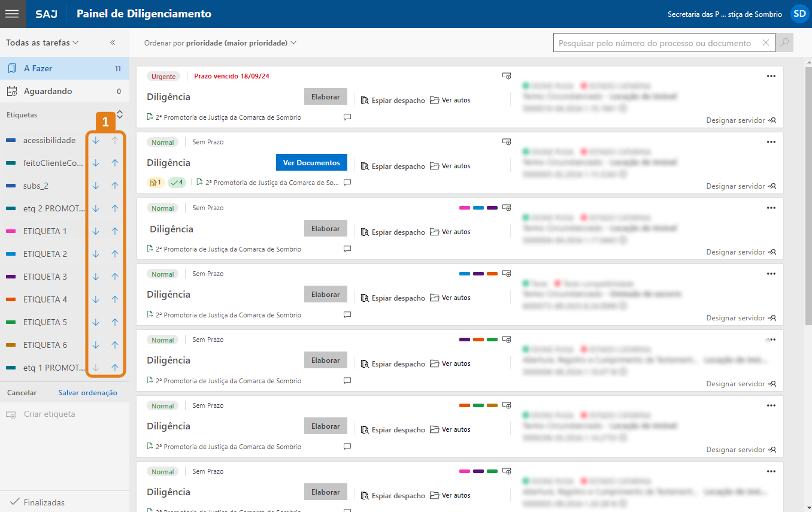
Task: Focus the process number search field
Action: coord(656,43)
